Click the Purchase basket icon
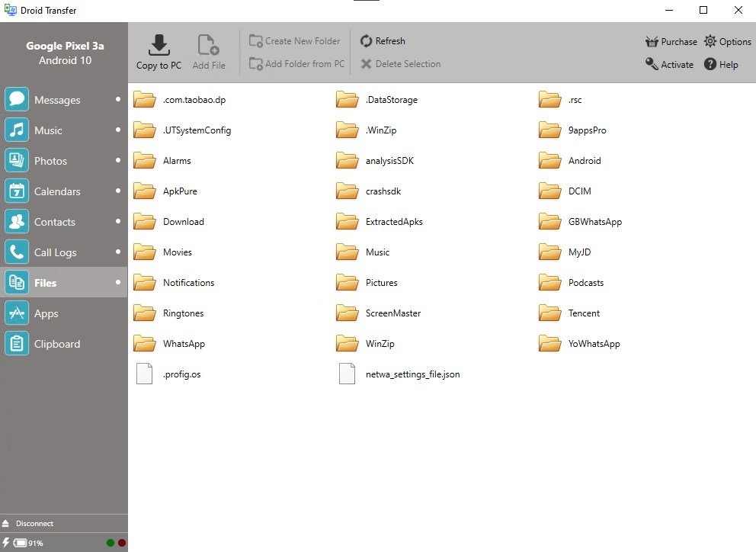This screenshot has width=756, height=552. (x=652, y=41)
